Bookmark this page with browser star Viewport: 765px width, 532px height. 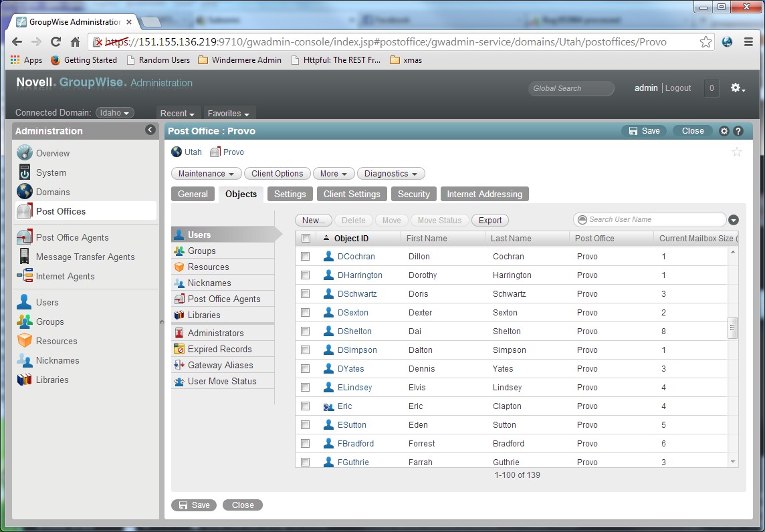705,42
